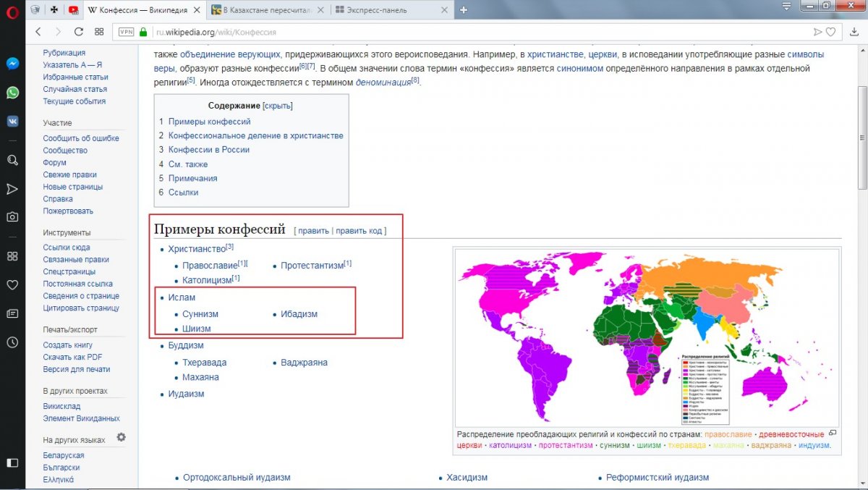868x490 pixels.
Task: Send page to My Flow from address bar
Action: click(x=817, y=32)
